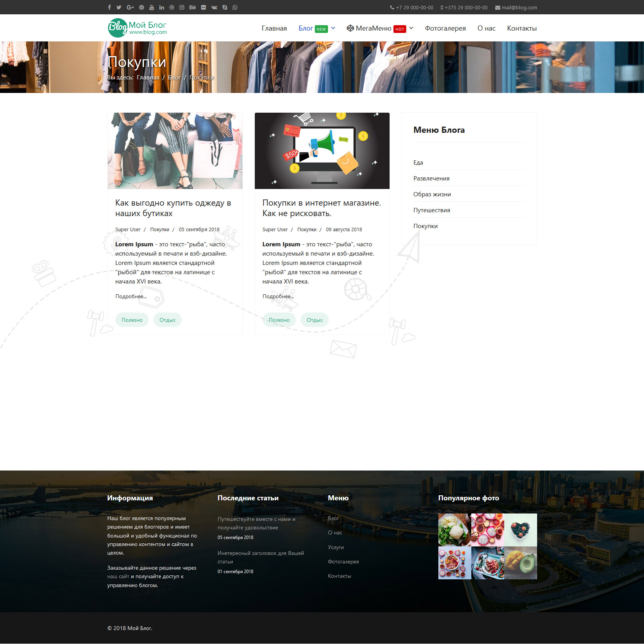The width and height of the screenshot is (644, 644).
Task: Open the VK social icon
Action: pos(214,7)
